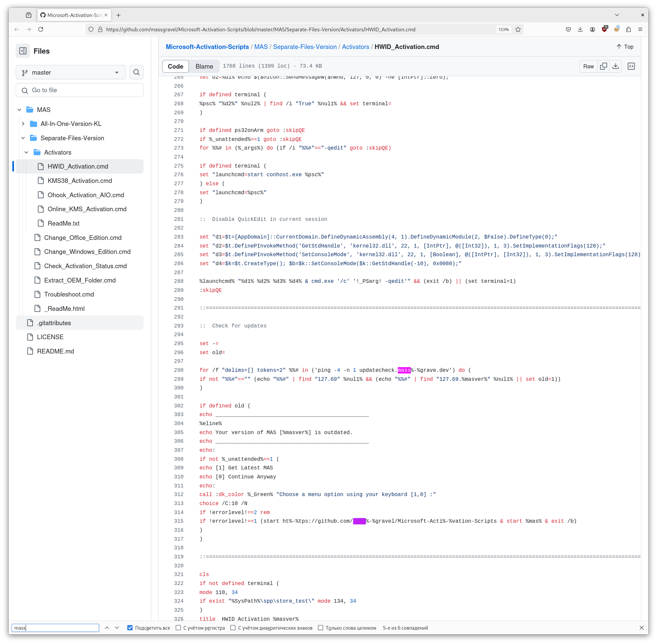Close the find bar
The width and height of the screenshot is (657, 644).
click(x=642, y=628)
